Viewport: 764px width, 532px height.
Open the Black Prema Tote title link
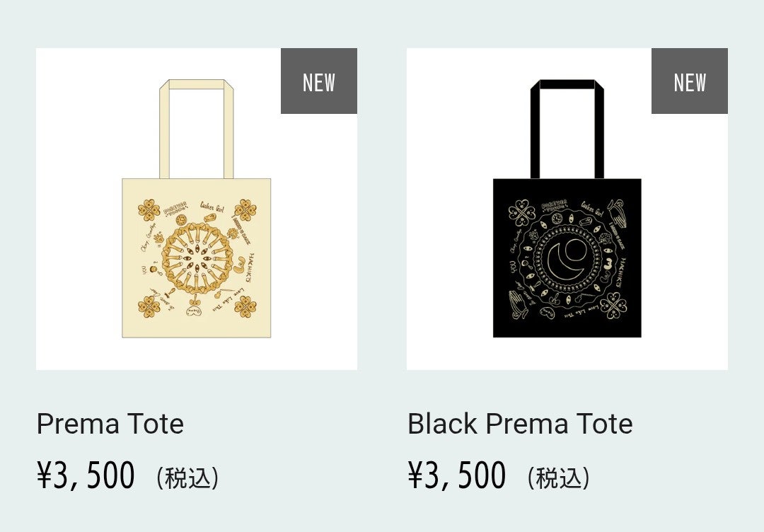(x=520, y=424)
